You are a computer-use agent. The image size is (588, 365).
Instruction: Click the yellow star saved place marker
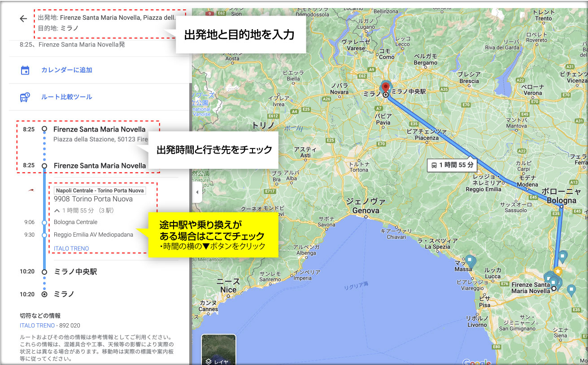pos(558,271)
